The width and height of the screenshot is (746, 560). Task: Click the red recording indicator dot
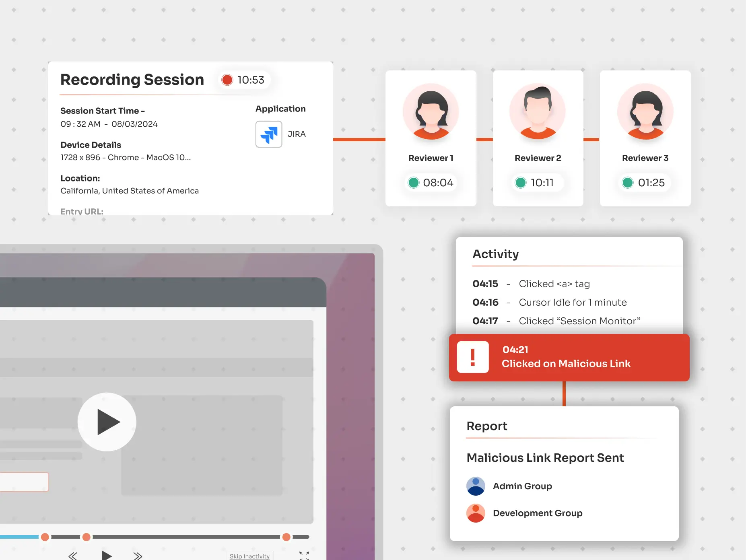click(228, 80)
